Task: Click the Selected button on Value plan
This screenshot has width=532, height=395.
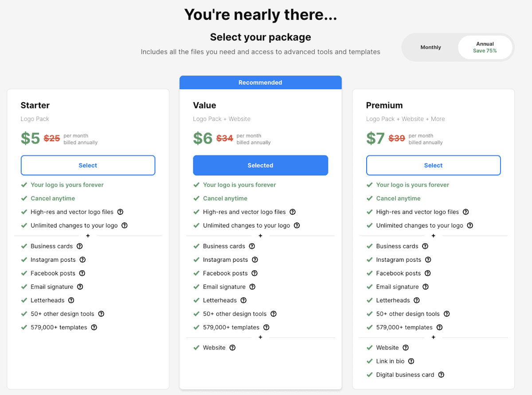Action: [260, 165]
